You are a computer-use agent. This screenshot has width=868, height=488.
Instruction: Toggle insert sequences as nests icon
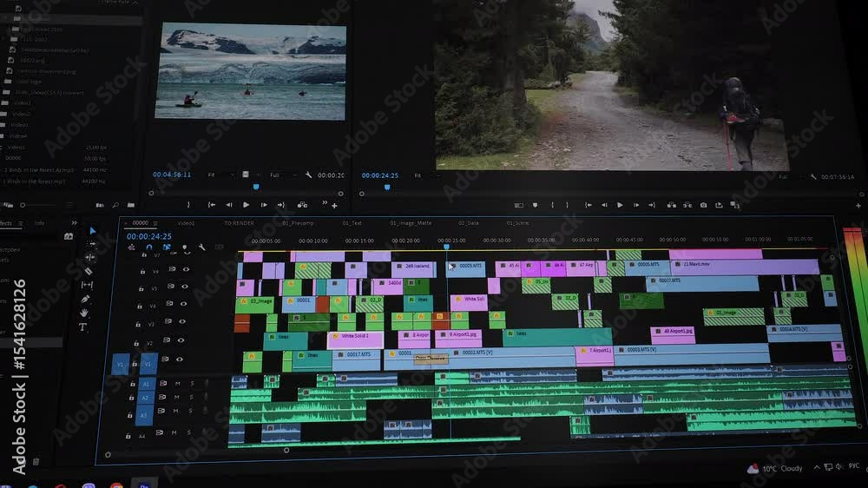tap(132, 247)
